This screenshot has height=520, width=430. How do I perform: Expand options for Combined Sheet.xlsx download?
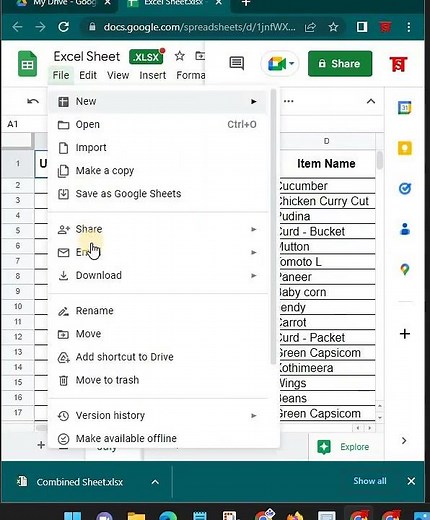tap(155, 482)
